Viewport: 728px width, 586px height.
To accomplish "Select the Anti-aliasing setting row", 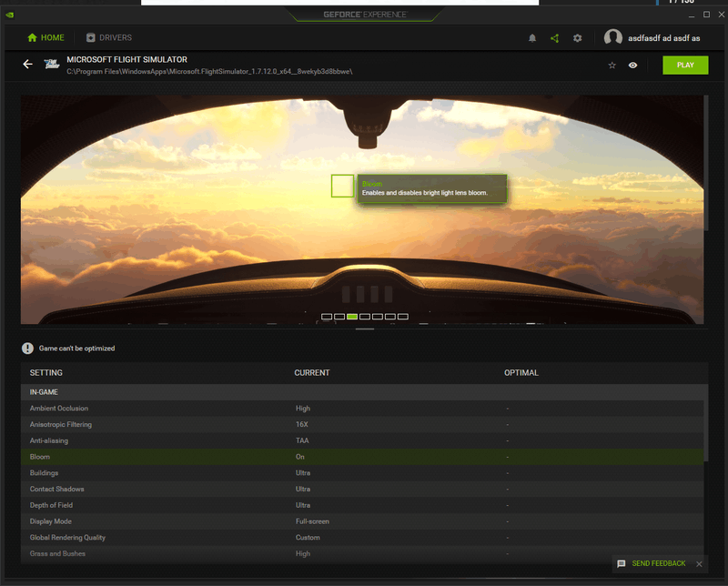I will (x=362, y=440).
